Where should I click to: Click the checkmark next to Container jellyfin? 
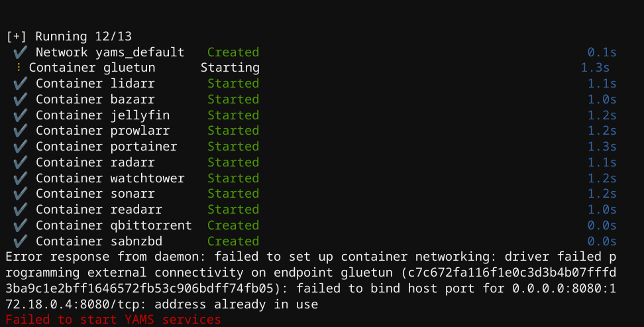19,115
